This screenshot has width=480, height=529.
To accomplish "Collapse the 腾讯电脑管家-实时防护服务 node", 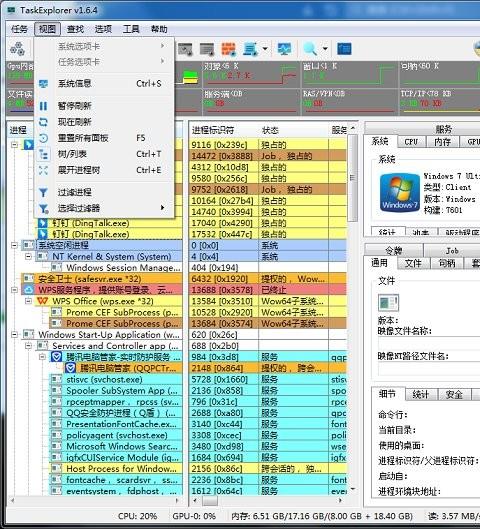I will pyautogui.click(x=43, y=357).
